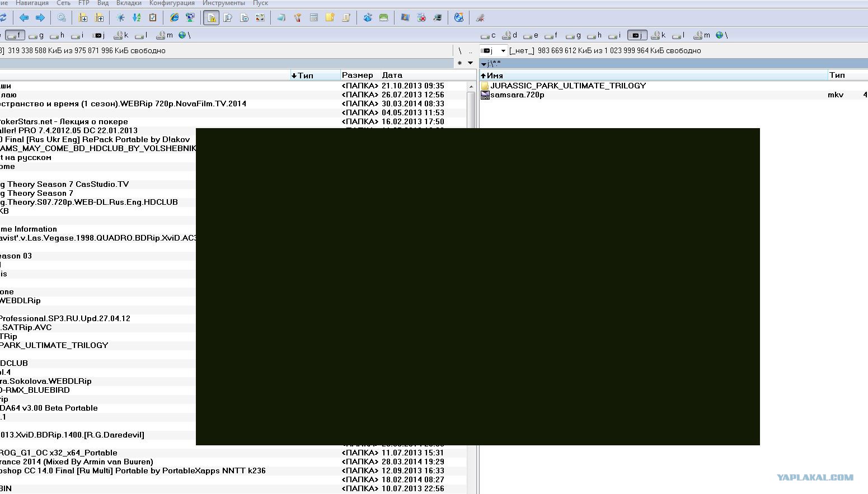Open left panel history down-arrow
This screenshot has height=494, width=868.
coord(470,63)
